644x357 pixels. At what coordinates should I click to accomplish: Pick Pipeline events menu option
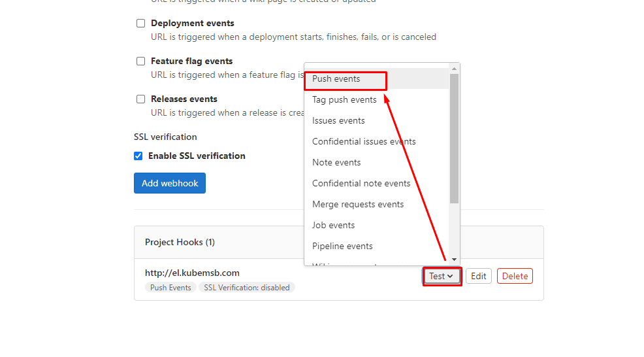click(x=377, y=246)
